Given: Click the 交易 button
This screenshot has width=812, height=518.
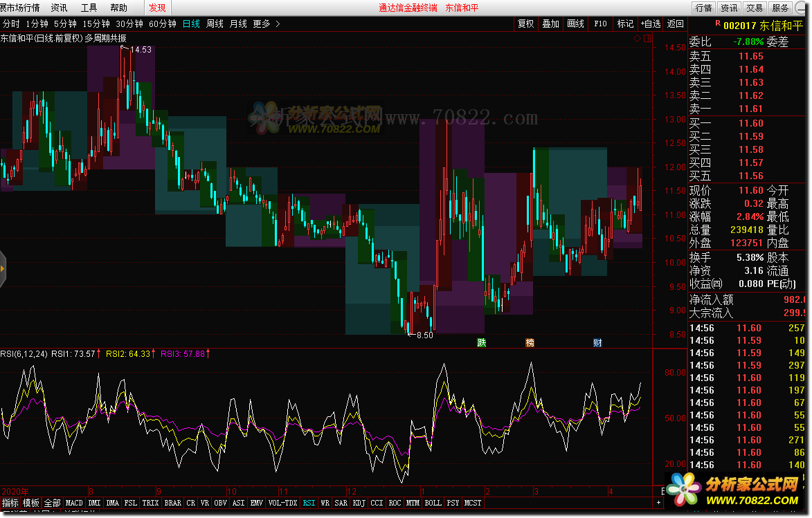Looking at the screenshot, I should click(755, 8).
